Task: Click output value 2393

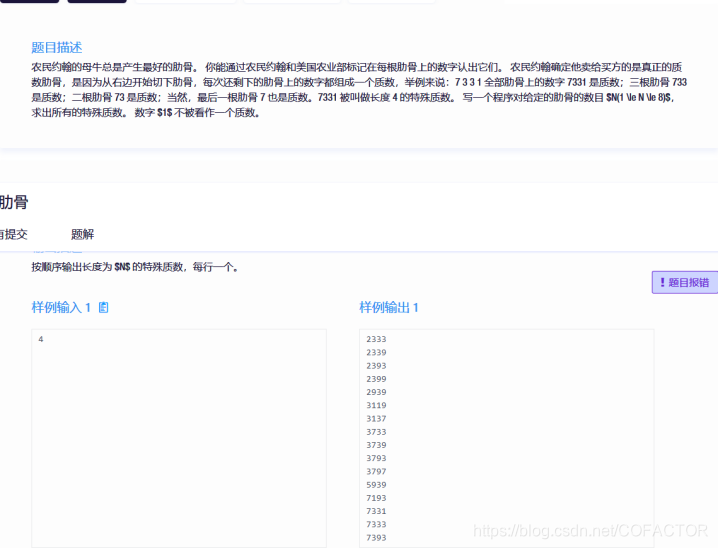Action: [376, 366]
